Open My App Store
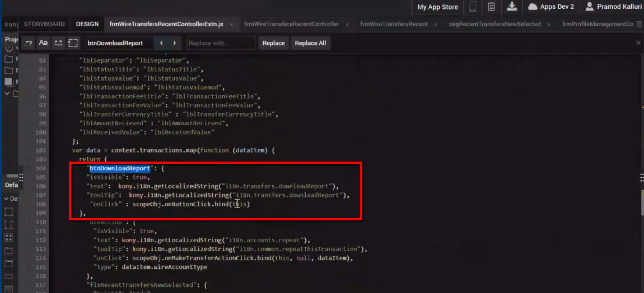This screenshot has width=644, height=293. [437, 7]
